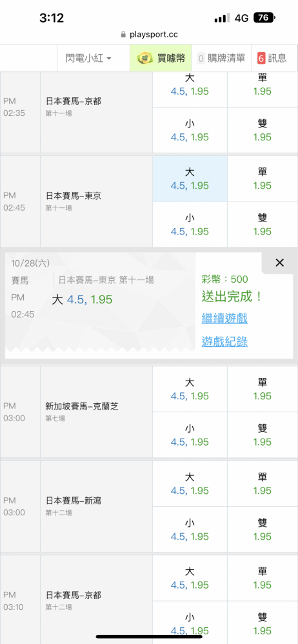Viewport: 298px width, 644px height.
Task: Tap the 0 badge of 購牌清單
Action: pyautogui.click(x=201, y=58)
